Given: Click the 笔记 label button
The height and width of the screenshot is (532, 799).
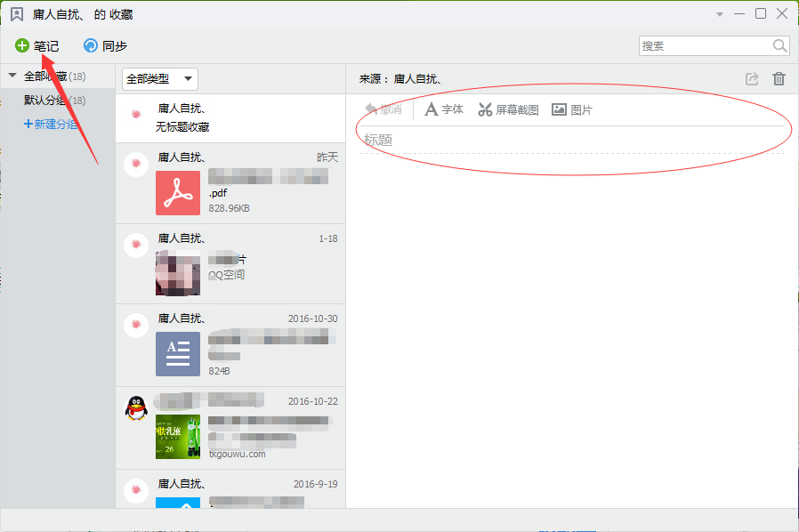Looking at the screenshot, I should pyautogui.click(x=46, y=46).
